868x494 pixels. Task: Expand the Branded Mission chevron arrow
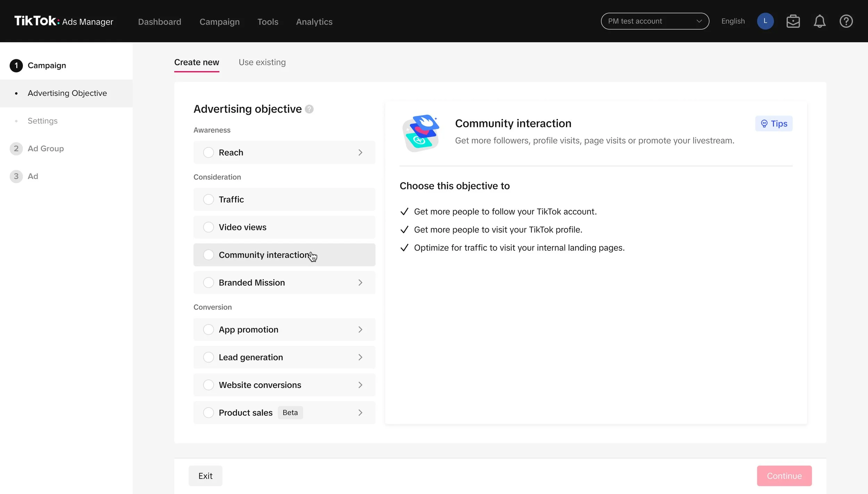pyautogui.click(x=360, y=283)
